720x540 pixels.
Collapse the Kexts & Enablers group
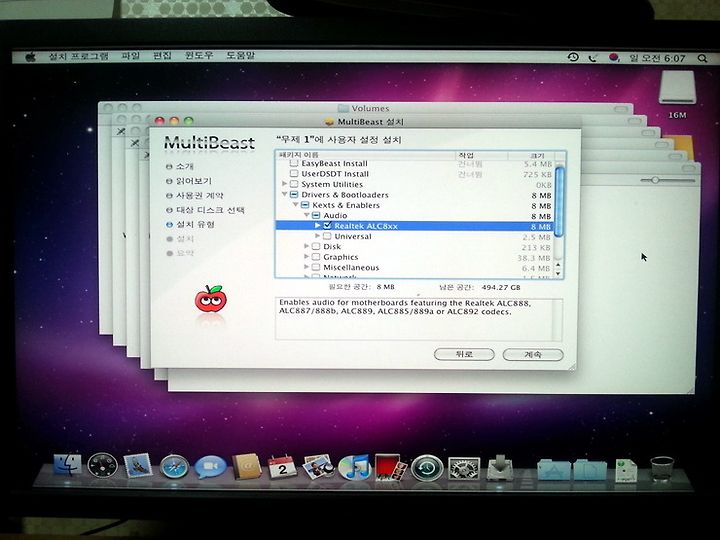[x=296, y=205]
